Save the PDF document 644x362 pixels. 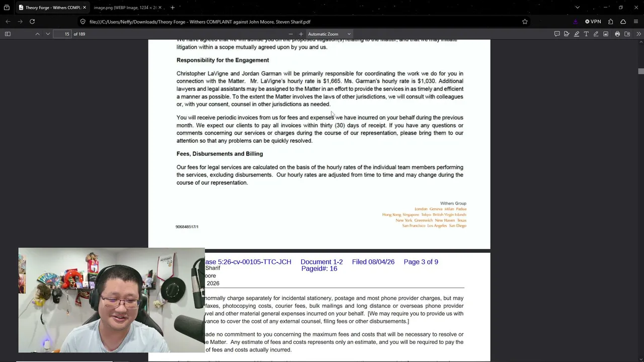(x=627, y=34)
